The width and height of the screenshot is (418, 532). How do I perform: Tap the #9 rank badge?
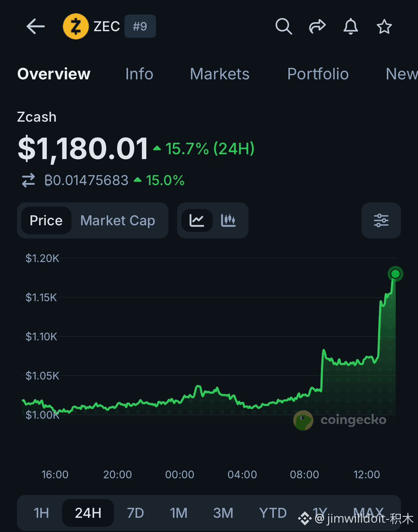(x=140, y=26)
